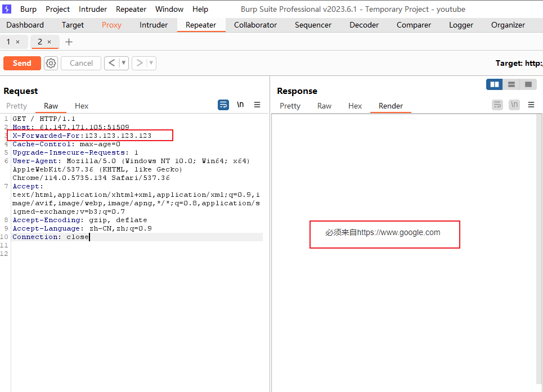
Task: Switch to the Render tab in Response
Action: point(391,106)
